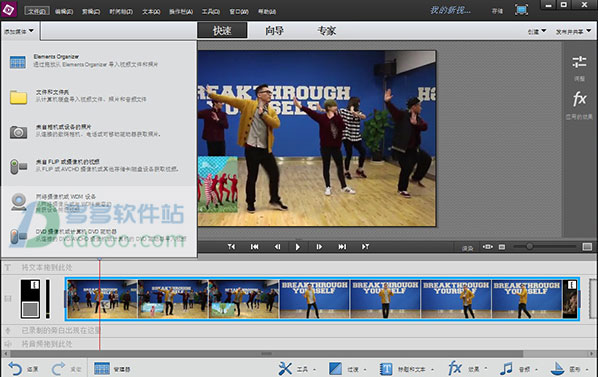
Task: Select the project title 我的新视...
Action: pyautogui.click(x=450, y=10)
